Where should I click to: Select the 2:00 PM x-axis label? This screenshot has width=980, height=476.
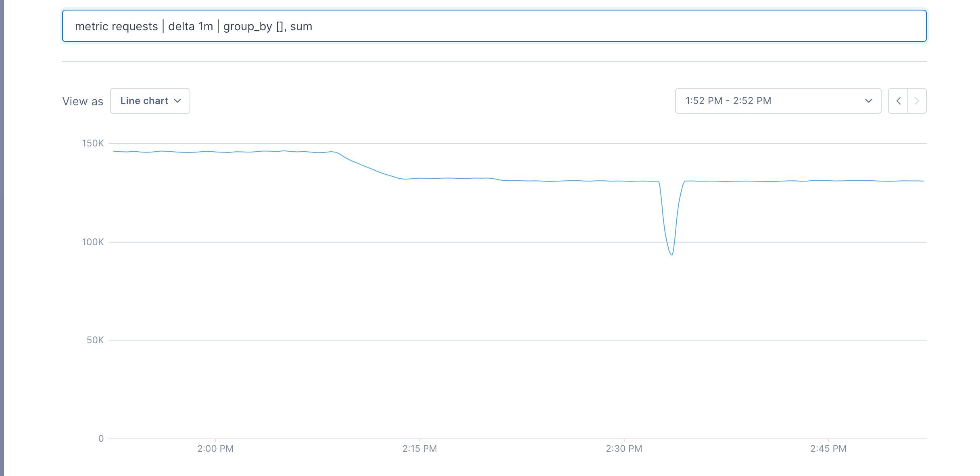pos(215,449)
